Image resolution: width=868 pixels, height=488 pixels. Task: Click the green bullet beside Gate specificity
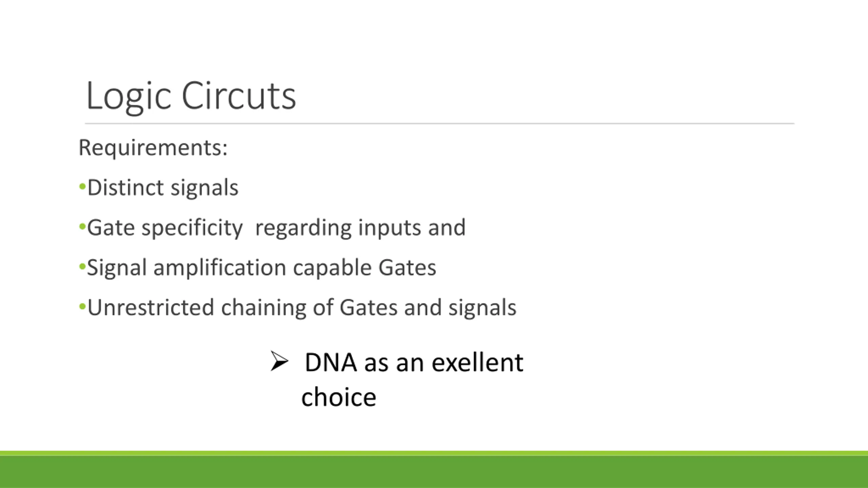pos(82,226)
